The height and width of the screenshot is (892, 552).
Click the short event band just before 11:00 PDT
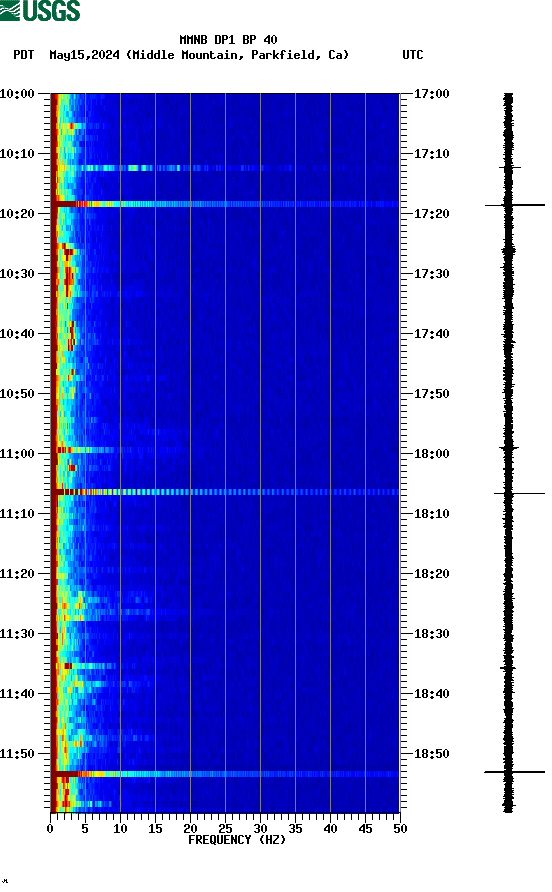pyautogui.click(x=85, y=450)
